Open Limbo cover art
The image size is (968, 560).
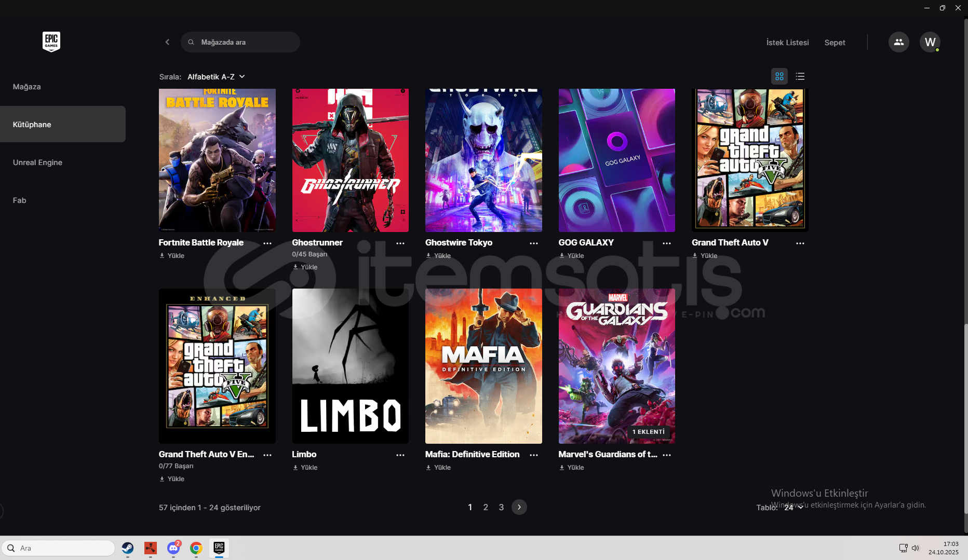pos(351,366)
